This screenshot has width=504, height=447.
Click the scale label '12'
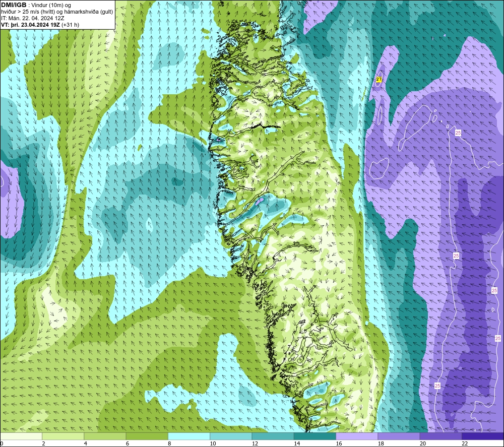tap(255, 444)
